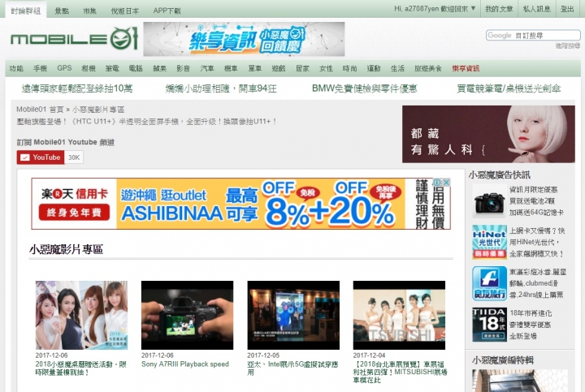
Task: Click the 進階搜尋 advanced search link
Action: 567,45
